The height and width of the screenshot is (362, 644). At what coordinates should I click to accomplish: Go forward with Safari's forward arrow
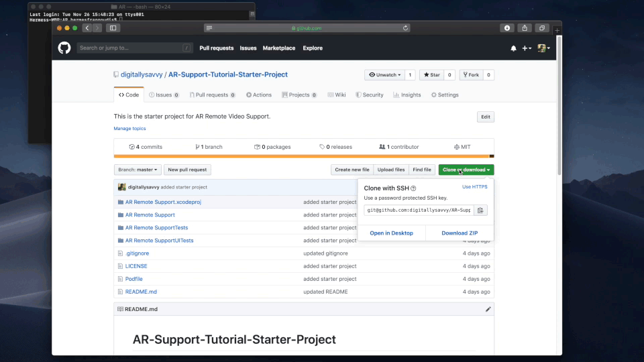(x=97, y=28)
